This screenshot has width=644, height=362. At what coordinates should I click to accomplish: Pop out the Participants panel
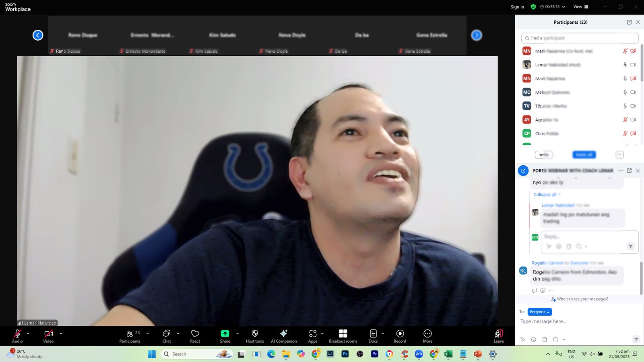pyautogui.click(x=629, y=22)
